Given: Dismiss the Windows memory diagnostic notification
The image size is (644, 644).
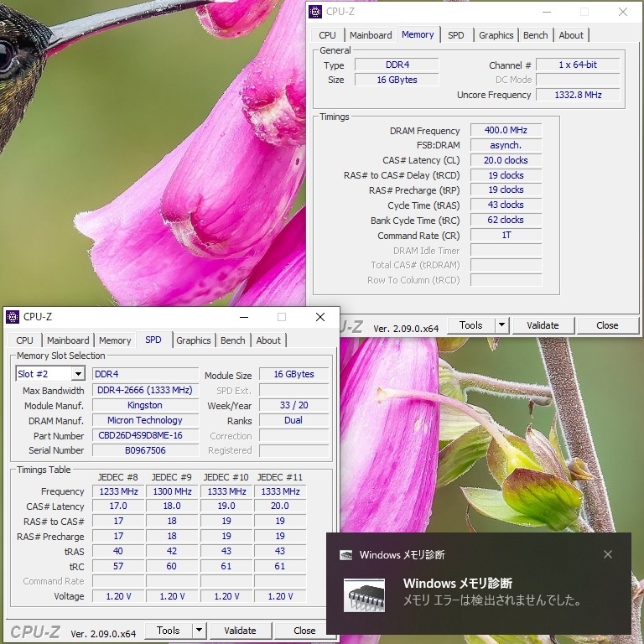Looking at the screenshot, I should [x=608, y=554].
